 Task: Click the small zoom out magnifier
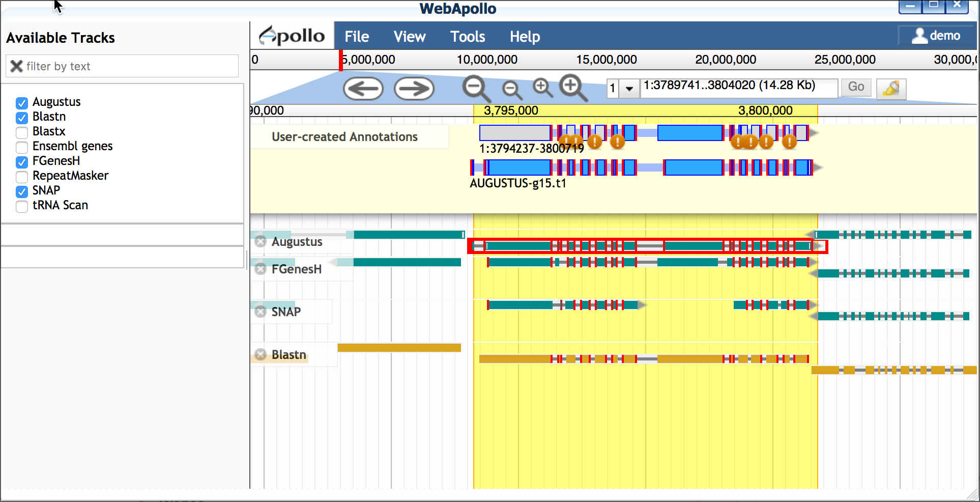(x=512, y=90)
